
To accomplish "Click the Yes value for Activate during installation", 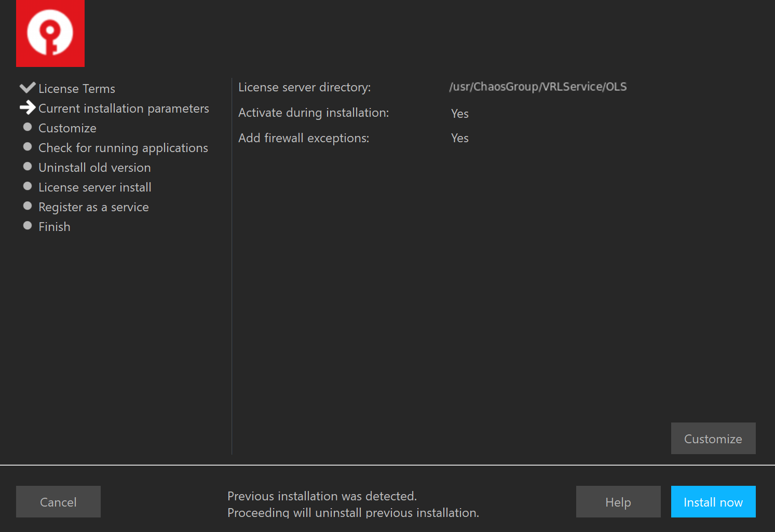I will (459, 113).
